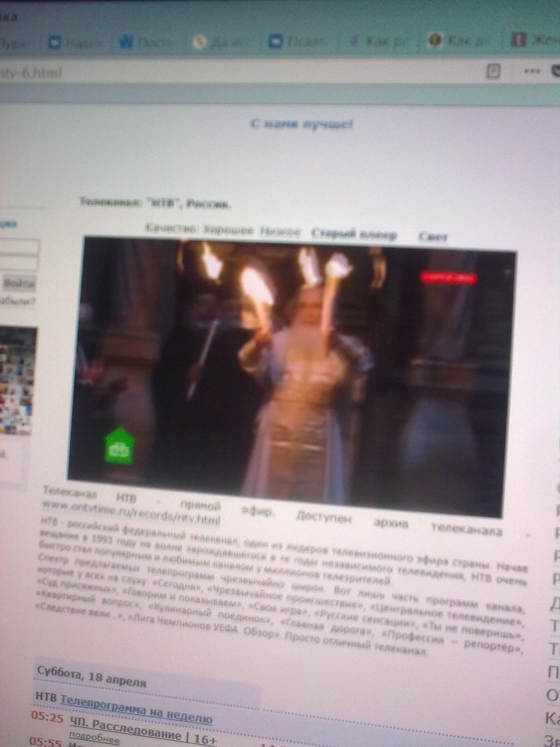Select the "Низкое" quality option
The height and width of the screenshot is (747, 560).
click(x=280, y=232)
